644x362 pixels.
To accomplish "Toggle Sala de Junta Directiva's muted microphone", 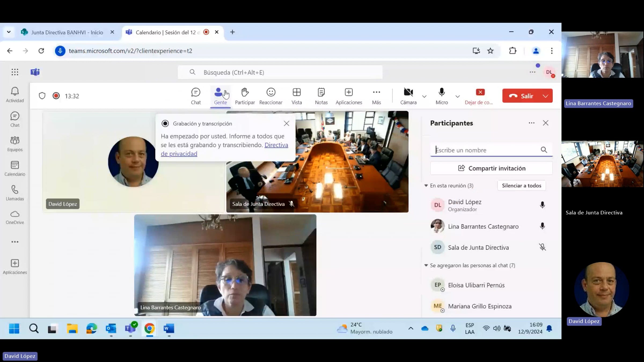I will 542,247.
